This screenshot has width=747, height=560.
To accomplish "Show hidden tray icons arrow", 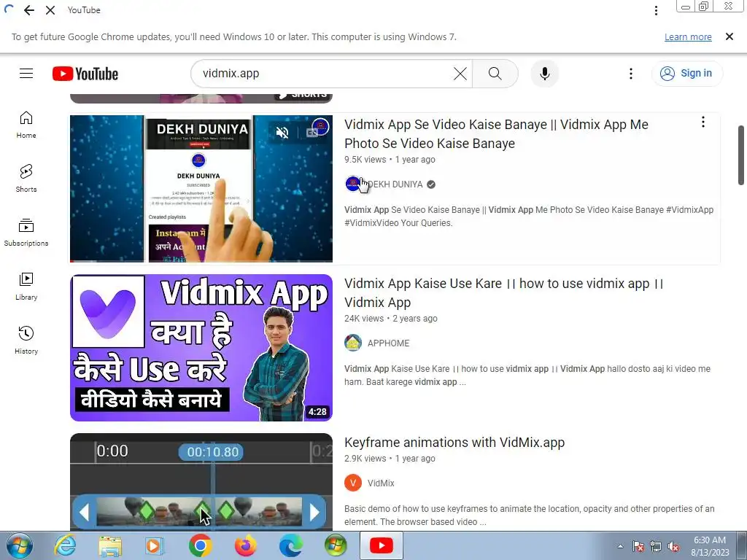I will [620, 546].
